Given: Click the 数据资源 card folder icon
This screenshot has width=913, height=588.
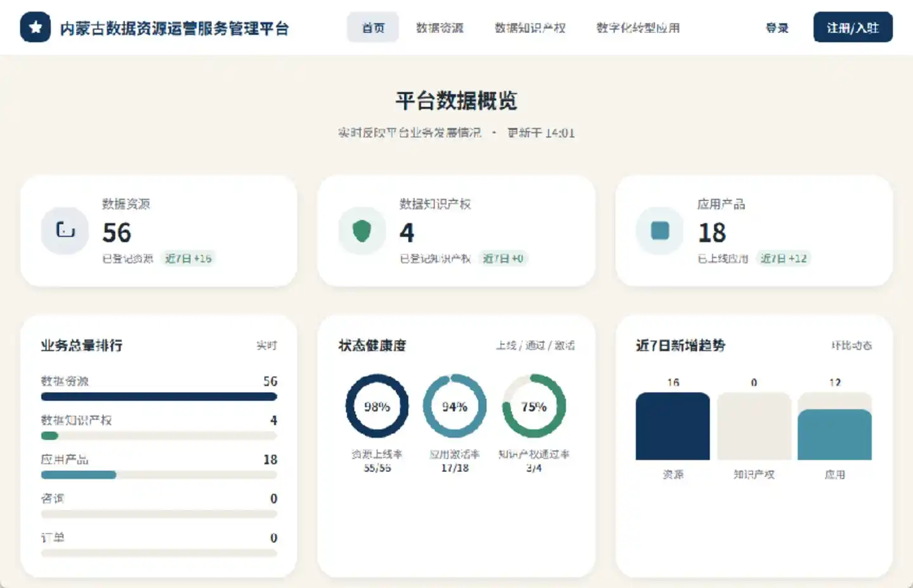Looking at the screenshot, I should click(65, 230).
